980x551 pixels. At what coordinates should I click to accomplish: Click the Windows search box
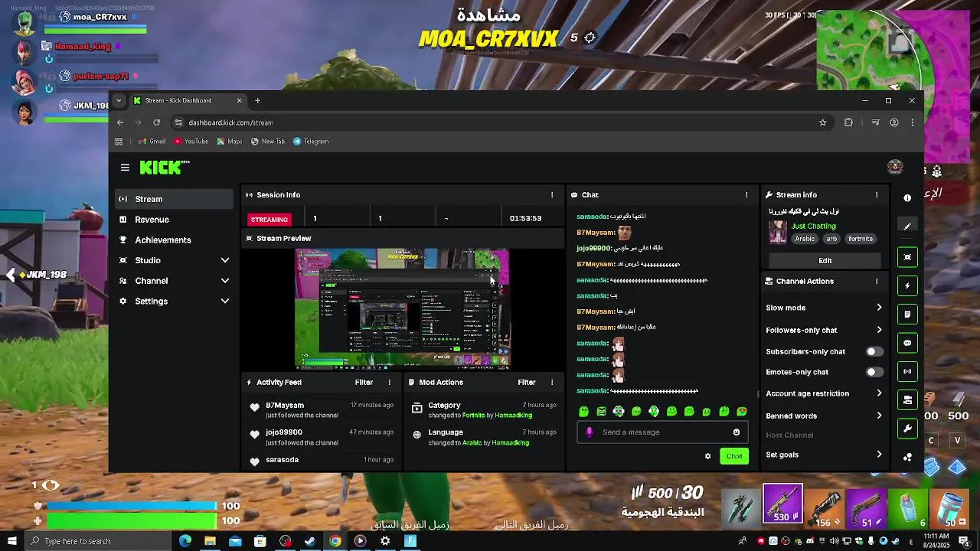(x=100, y=541)
